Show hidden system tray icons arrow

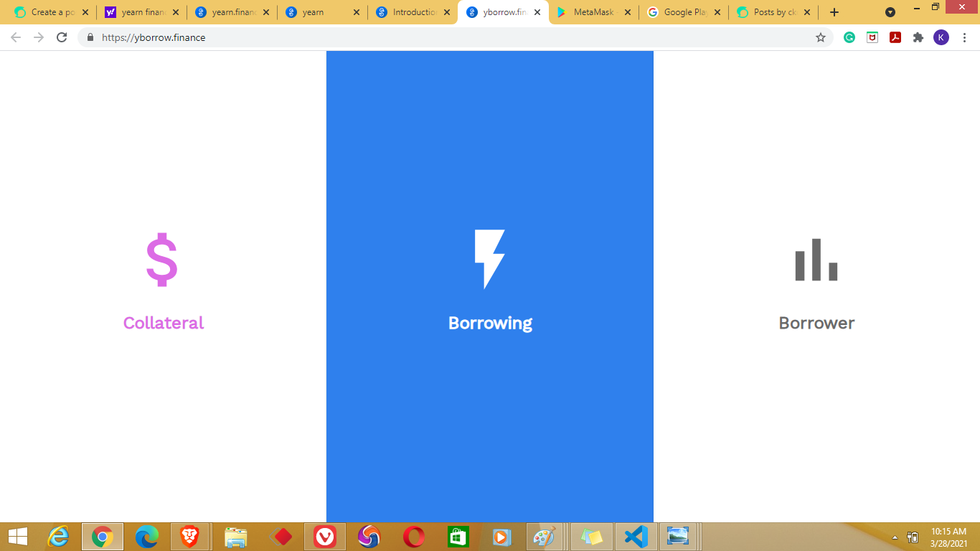tap(895, 537)
